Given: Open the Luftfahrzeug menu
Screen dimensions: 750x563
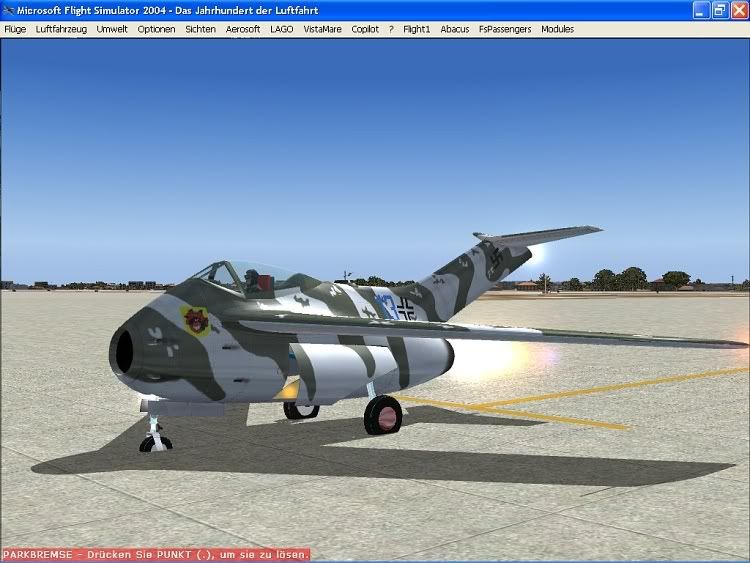Looking at the screenshot, I should tap(61, 29).
